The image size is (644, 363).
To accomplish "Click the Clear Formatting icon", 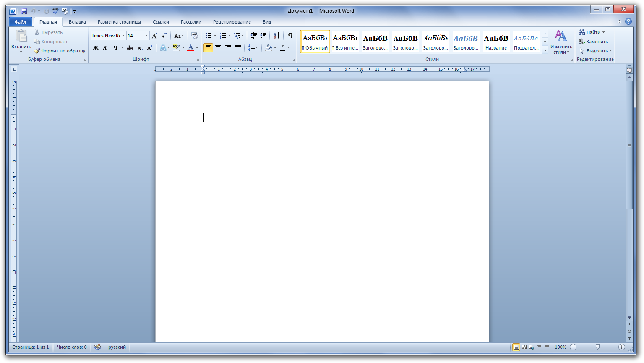I will [194, 36].
